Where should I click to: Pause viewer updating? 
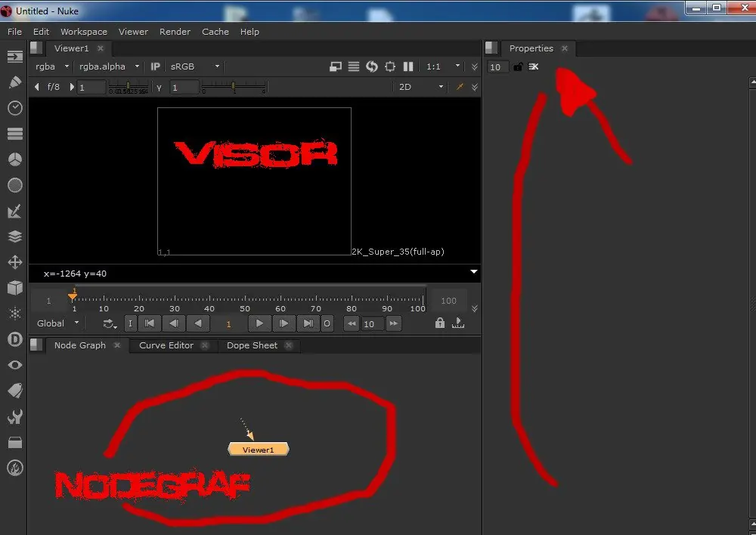tap(408, 66)
